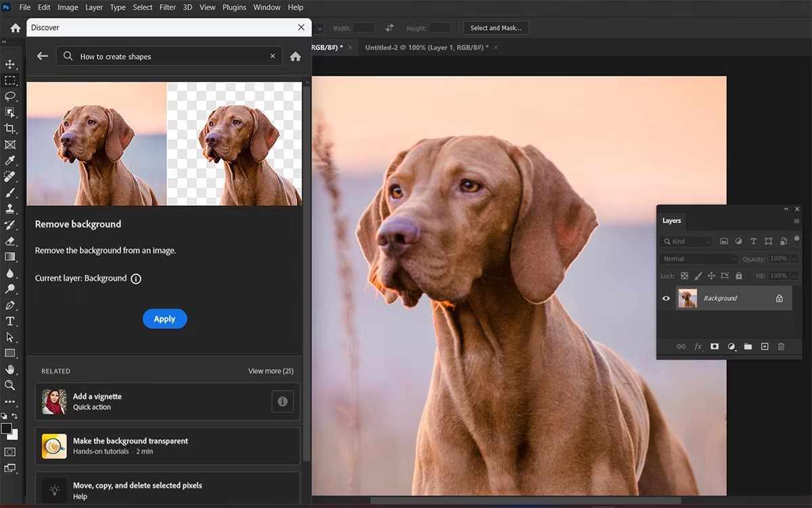Select the Move tool
Viewport: 812px width, 508px height.
tap(10, 64)
